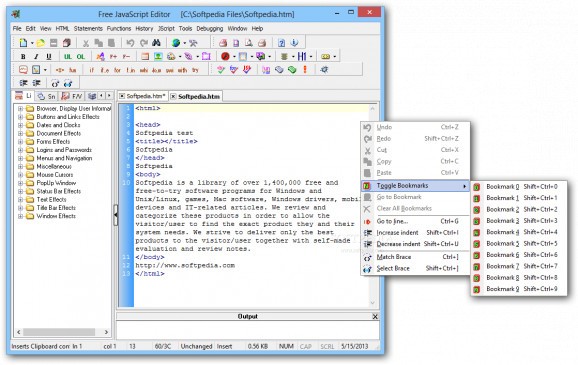This screenshot has height=365, width=578.
Task: Expand the Window Effects folder node
Action: [21, 216]
